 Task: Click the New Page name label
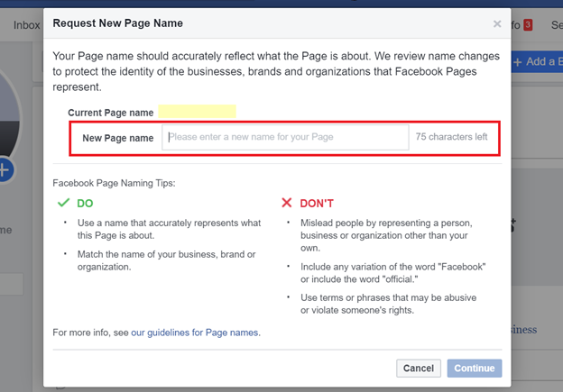point(117,138)
